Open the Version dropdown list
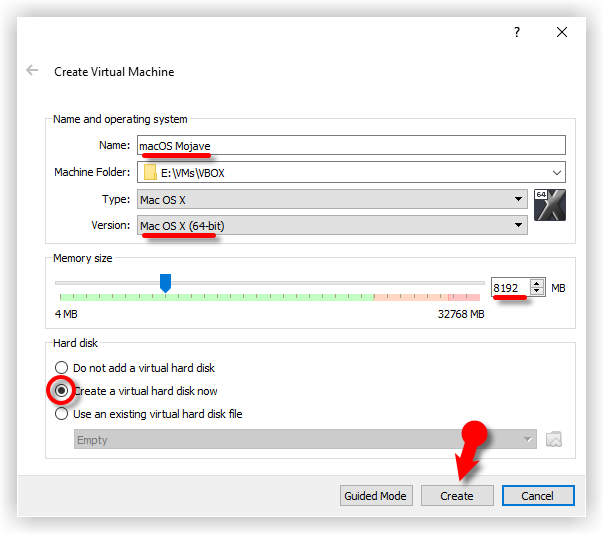Viewport: 604px width, 535px height. click(x=518, y=226)
